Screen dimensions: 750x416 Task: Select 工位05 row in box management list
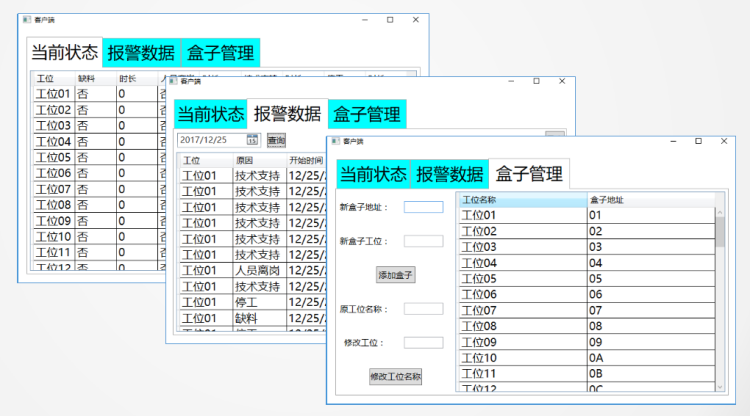pyautogui.click(x=587, y=279)
